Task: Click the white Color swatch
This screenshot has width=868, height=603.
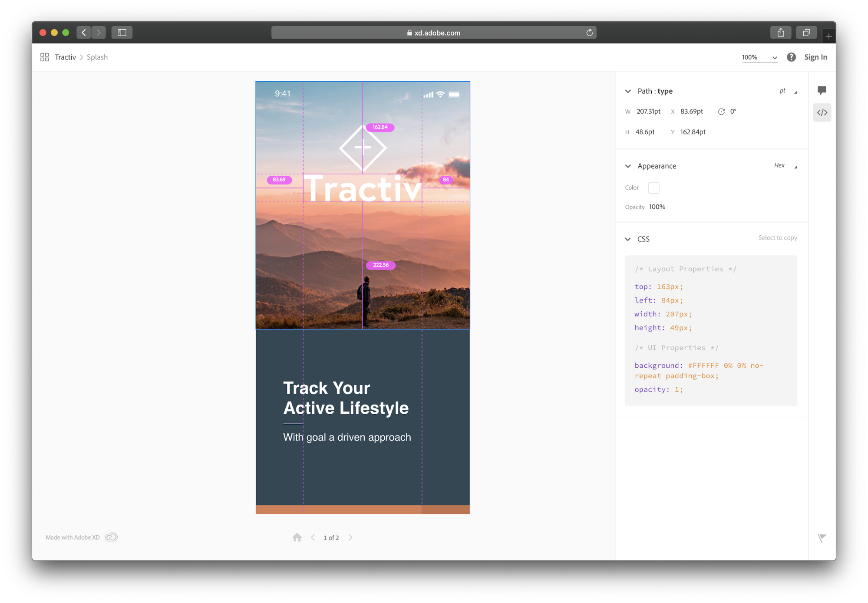Action: point(653,188)
